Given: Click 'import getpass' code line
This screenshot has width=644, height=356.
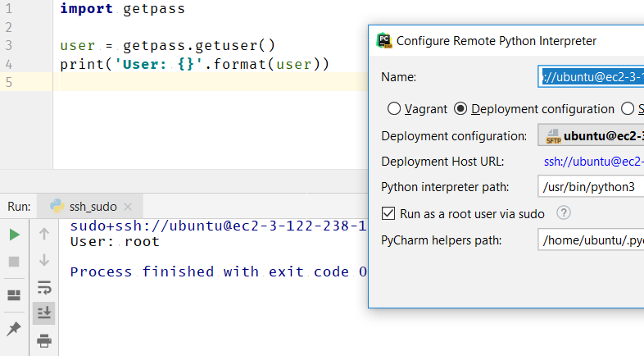Looking at the screenshot, I should [x=122, y=9].
